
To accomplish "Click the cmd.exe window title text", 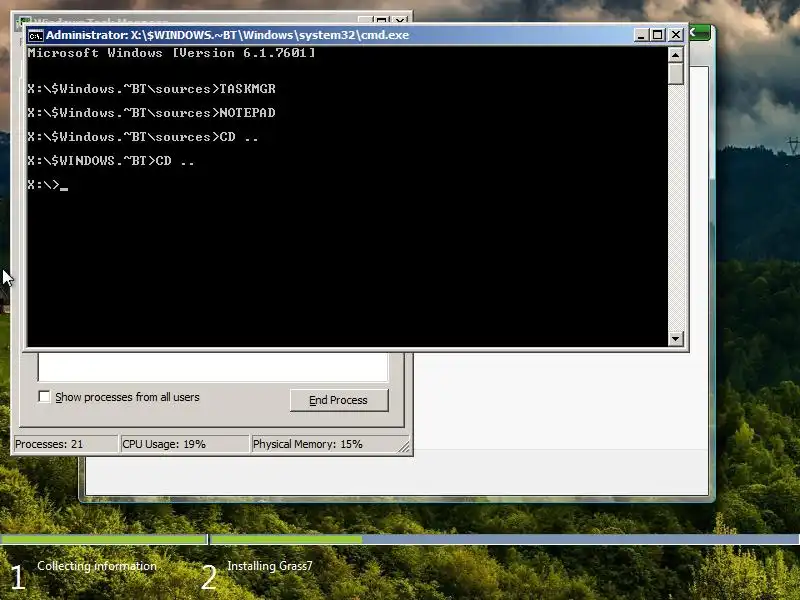I will 228,35.
